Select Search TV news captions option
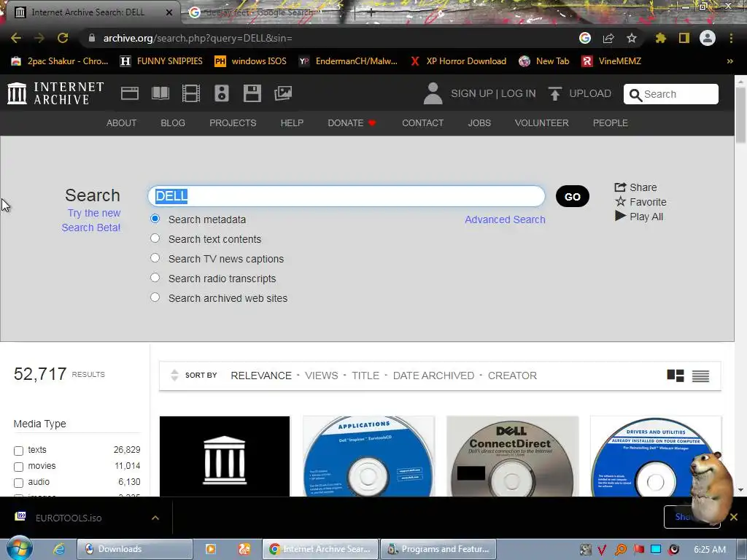This screenshot has height=560, width=747. pos(155,257)
